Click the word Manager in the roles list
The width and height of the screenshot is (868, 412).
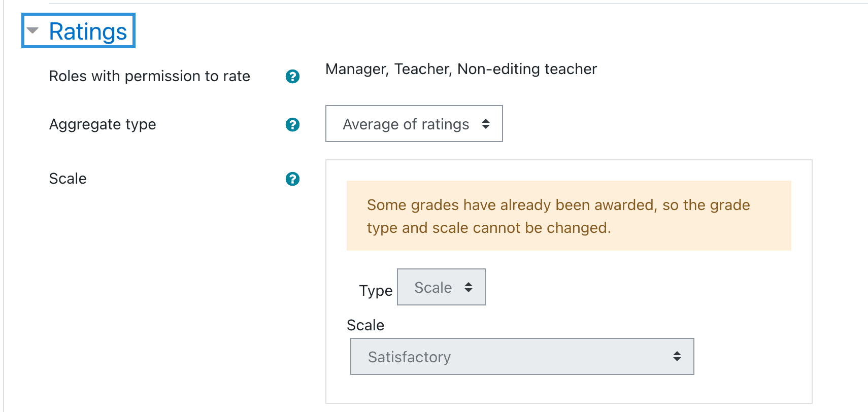click(357, 69)
